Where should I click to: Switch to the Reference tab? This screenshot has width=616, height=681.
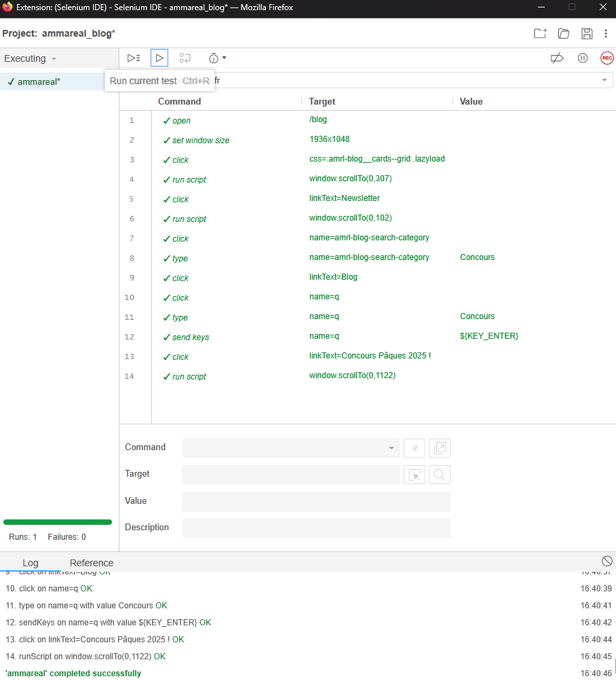click(92, 563)
